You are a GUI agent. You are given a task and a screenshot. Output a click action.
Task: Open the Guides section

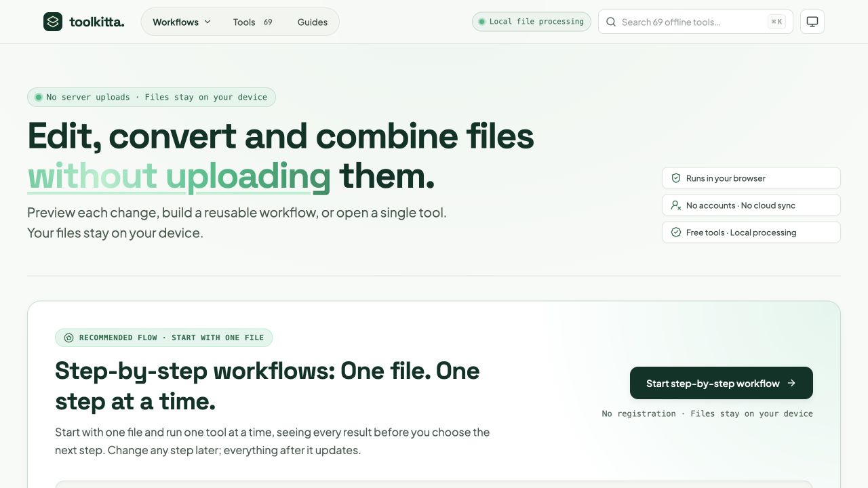(313, 22)
